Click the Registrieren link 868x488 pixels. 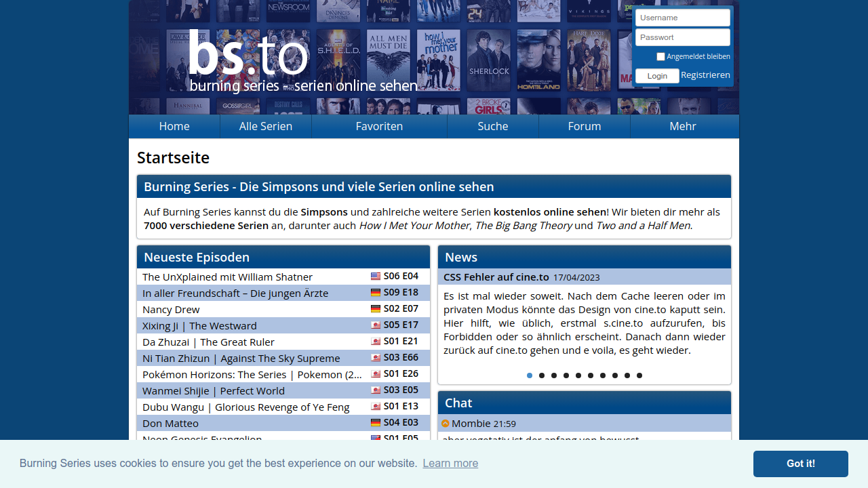click(706, 75)
